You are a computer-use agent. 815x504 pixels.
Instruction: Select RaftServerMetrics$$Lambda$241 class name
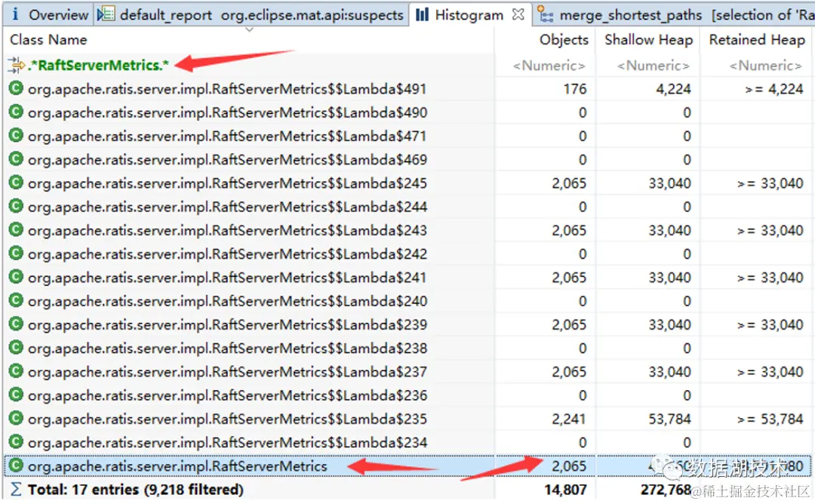coord(227,278)
